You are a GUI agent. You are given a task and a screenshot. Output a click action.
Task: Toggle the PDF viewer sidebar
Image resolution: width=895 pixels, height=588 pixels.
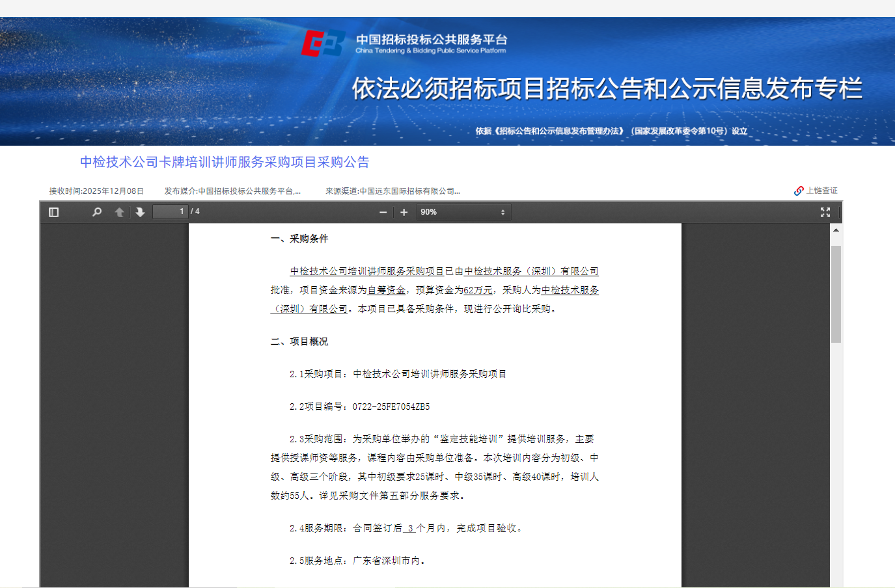54,212
